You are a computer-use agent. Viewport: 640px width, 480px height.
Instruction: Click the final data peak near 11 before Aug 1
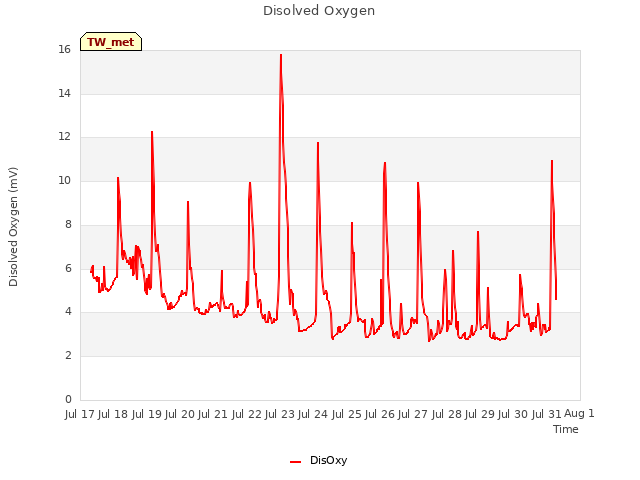[x=552, y=161]
